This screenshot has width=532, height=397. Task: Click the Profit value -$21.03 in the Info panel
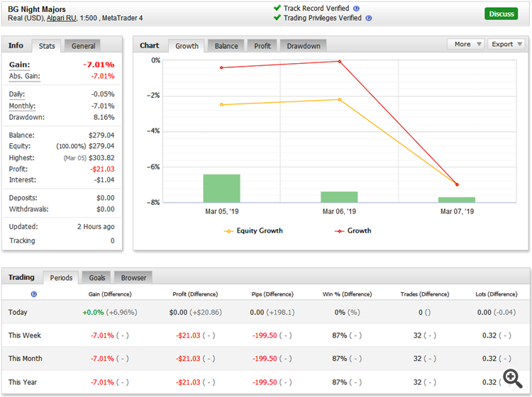(x=102, y=169)
